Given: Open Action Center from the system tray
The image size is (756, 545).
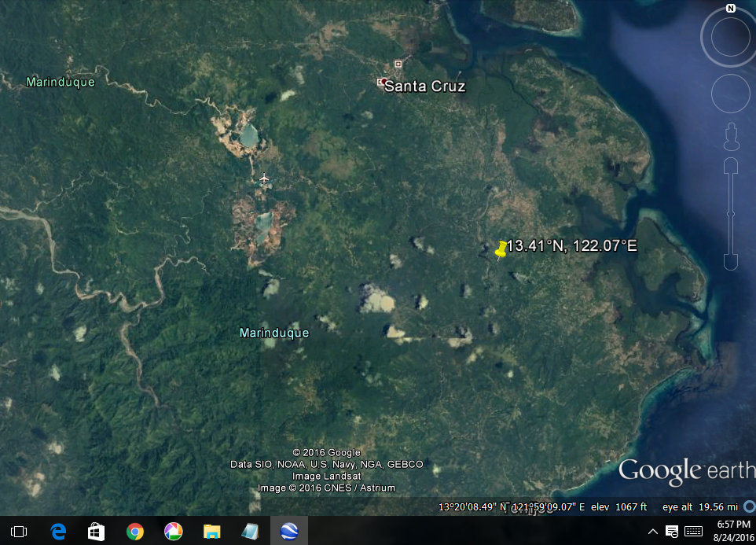Looking at the screenshot, I should (x=673, y=532).
